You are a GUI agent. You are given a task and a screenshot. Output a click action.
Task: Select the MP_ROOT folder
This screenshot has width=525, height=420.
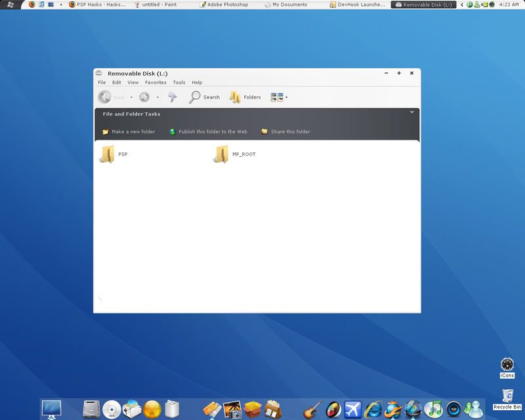point(234,154)
